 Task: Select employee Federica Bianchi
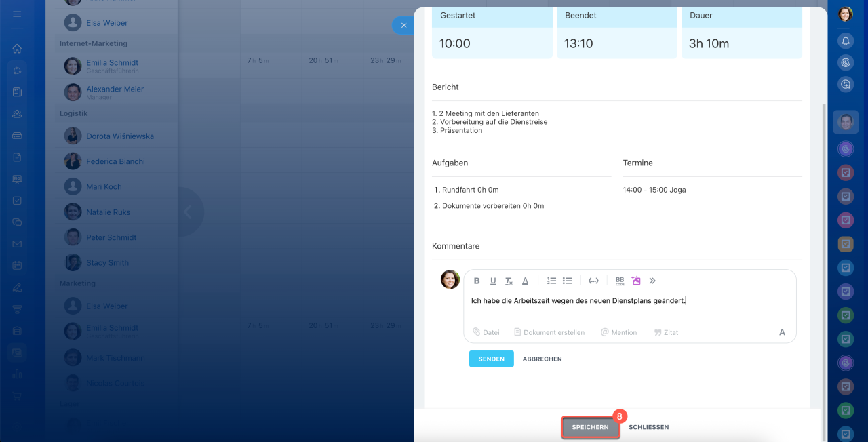click(115, 161)
